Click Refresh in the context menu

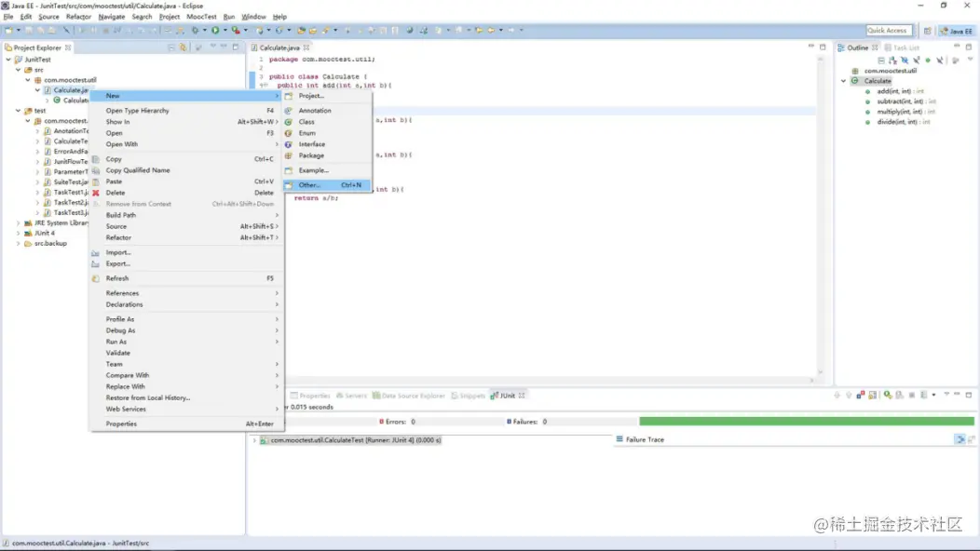coord(186,278)
